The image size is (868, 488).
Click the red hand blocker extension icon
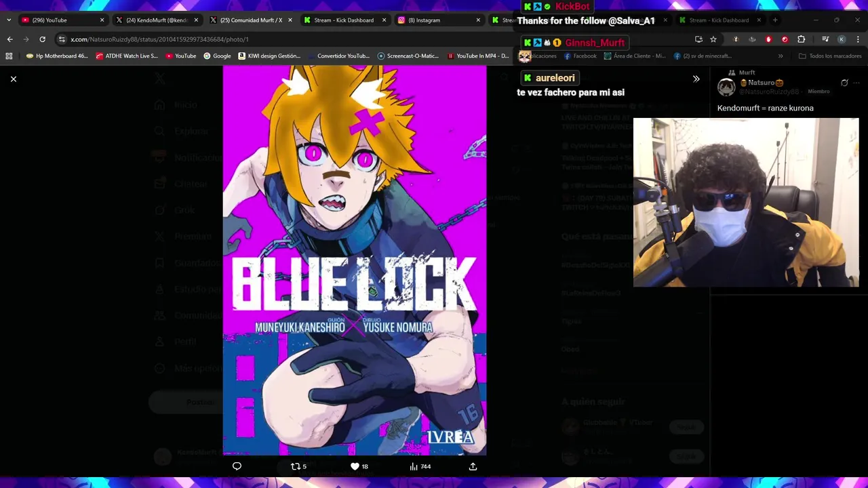(768, 39)
